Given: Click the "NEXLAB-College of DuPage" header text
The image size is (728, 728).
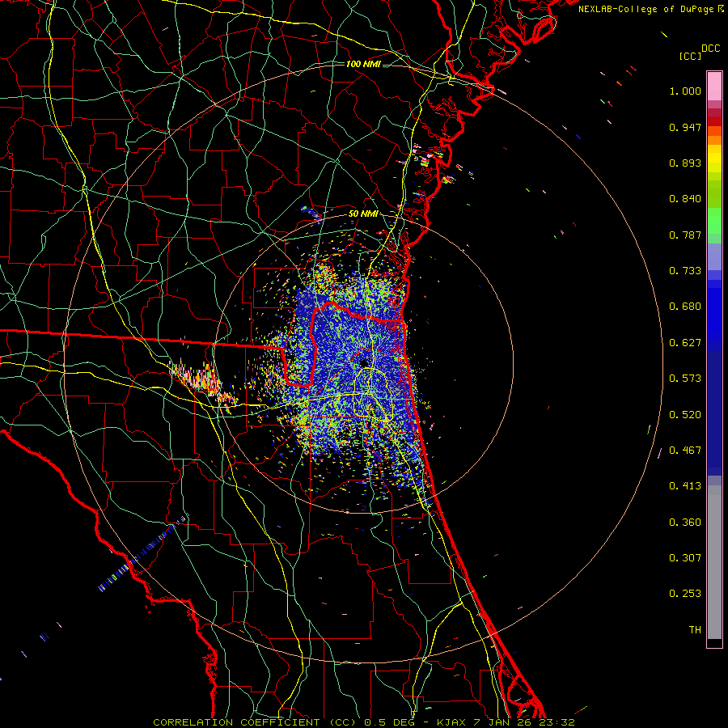Looking at the screenshot, I should tap(645, 9).
